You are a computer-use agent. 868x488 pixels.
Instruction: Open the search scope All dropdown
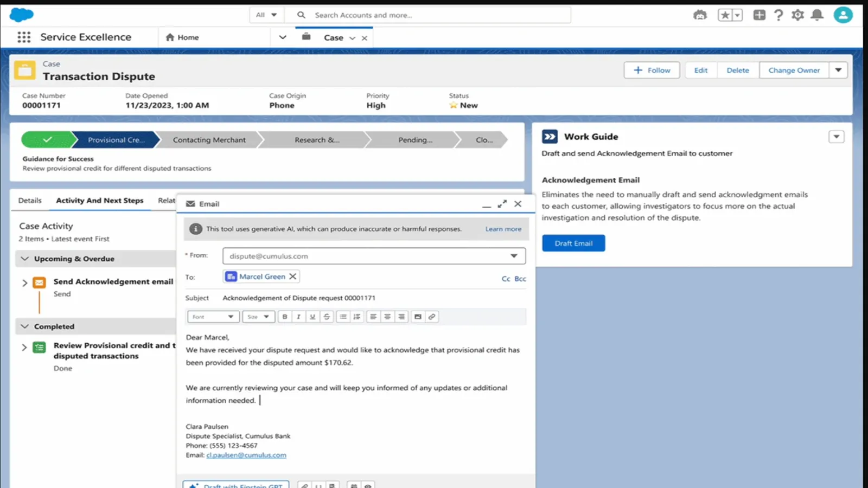coord(266,15)
